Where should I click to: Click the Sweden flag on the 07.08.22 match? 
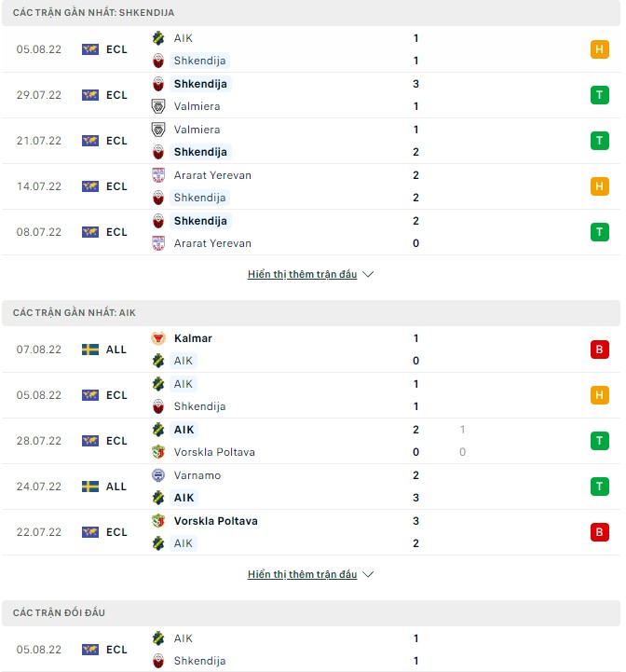pyautogui.click(x=90, y=350)
